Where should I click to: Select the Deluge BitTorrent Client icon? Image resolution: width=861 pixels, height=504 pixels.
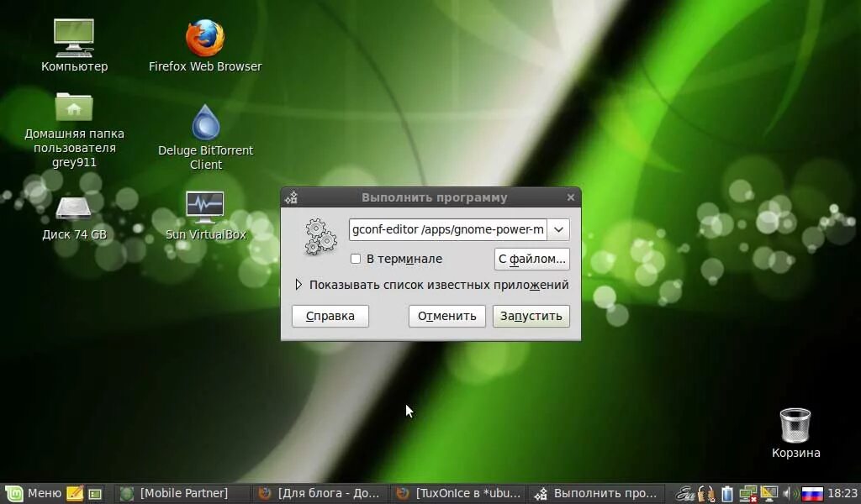pyautogui.click(x=206, y=122)
